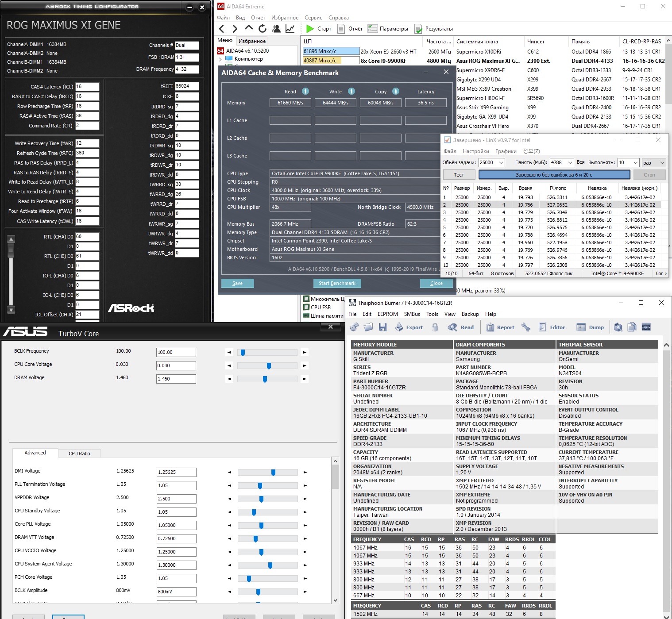Viewport: 672px width, 619px height.
Task: Click Read in Thaiphoon Burner toolbar
Action: [461, 327]
